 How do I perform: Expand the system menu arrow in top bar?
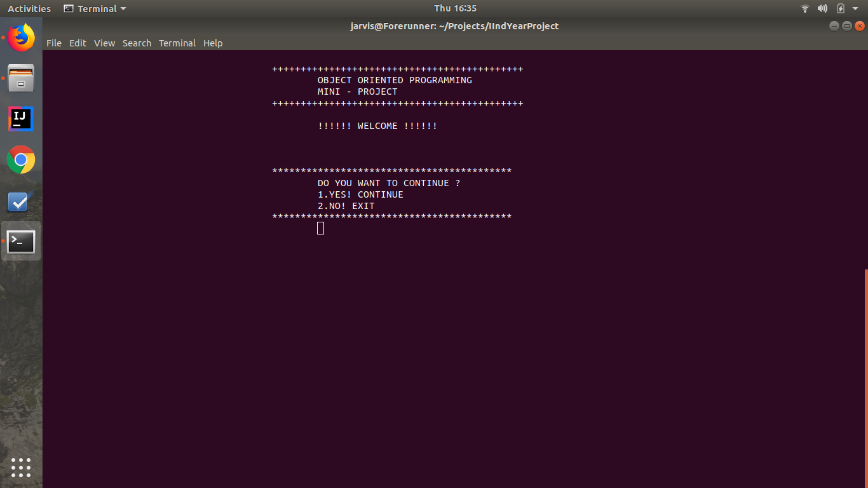point(855,9)
